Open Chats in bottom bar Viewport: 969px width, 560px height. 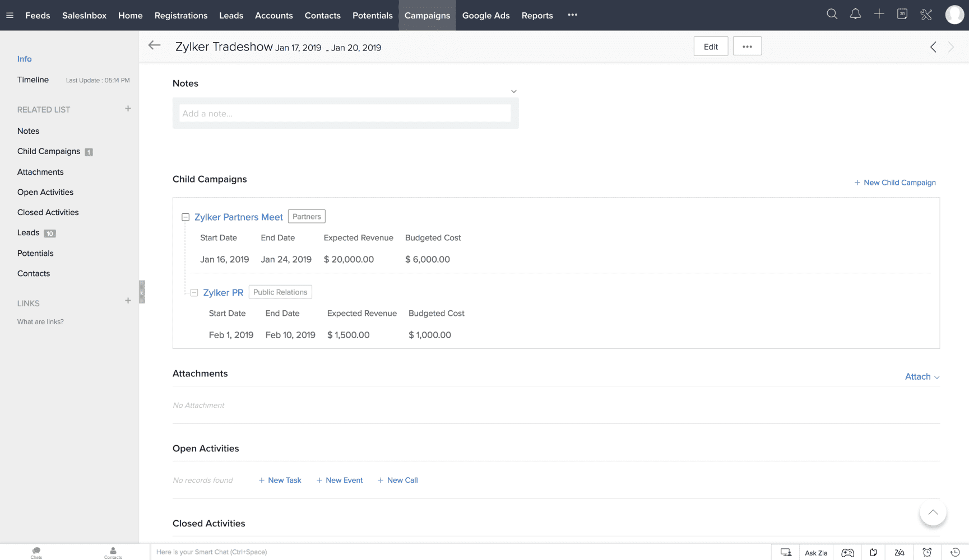pos(36,553)
